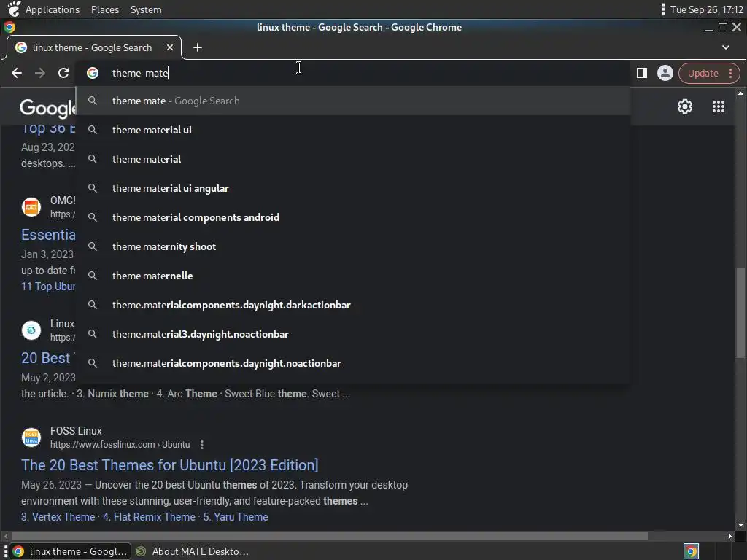The image size is (747, 560).
Task: Click search icon beside 'theme maternelle'
Action: 93,276
